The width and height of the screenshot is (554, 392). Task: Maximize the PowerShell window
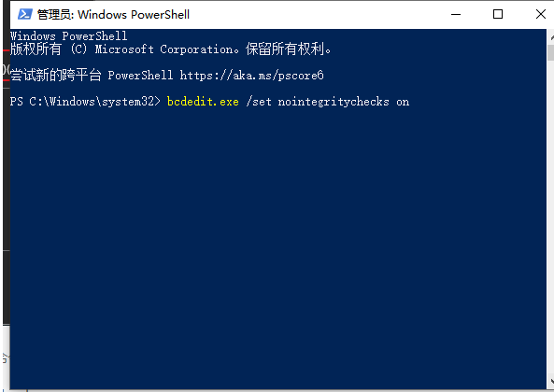click(x=498, y=14)
